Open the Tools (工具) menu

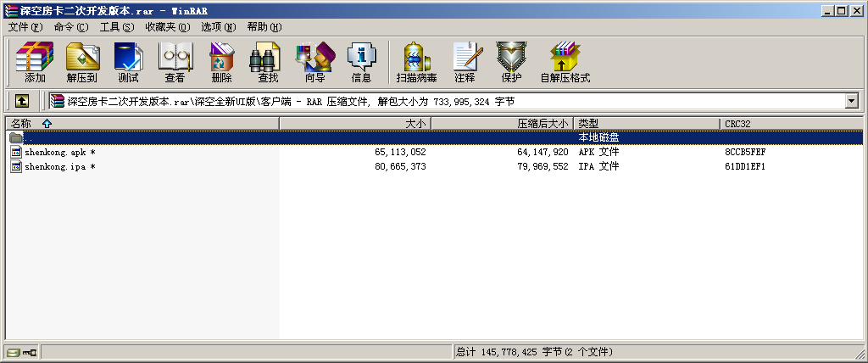[x=116, y=27]
